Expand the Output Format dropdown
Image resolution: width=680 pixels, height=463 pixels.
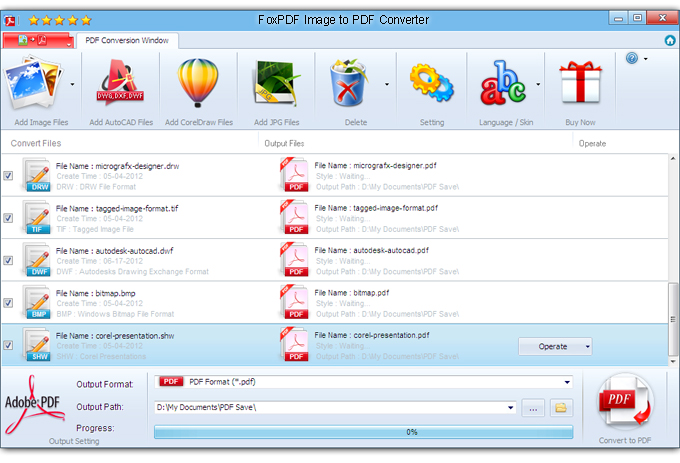tap(567, 382)
